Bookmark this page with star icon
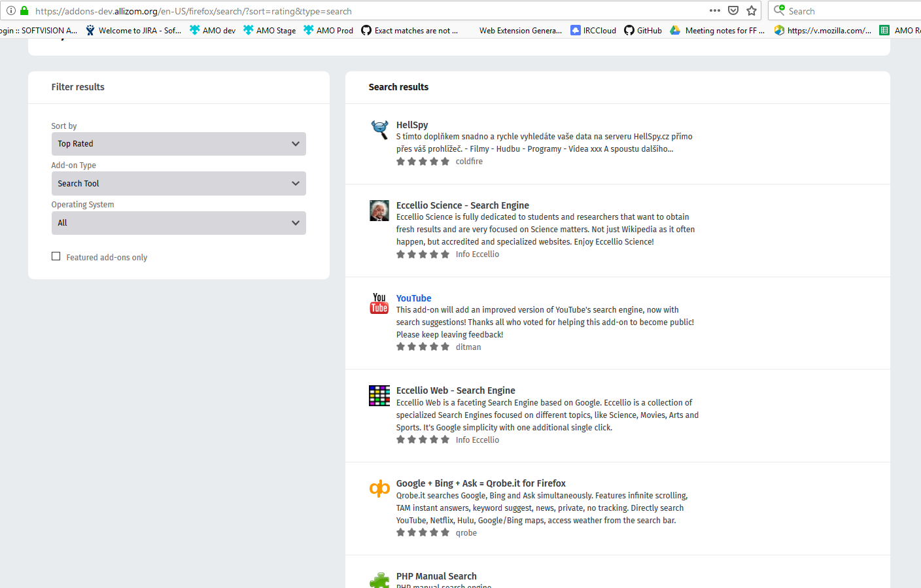Image resolution: width=921 pixels, height=588 pixels. 752,10
